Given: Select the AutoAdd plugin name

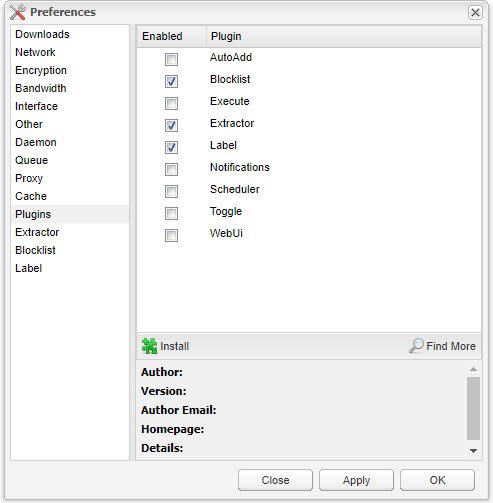Looking at the screenshot, I should [x=231, y=57].
